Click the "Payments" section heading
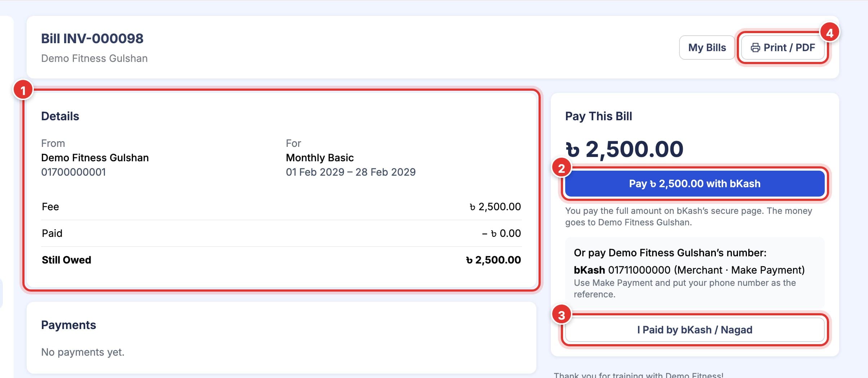 click(x=68, y=325)
